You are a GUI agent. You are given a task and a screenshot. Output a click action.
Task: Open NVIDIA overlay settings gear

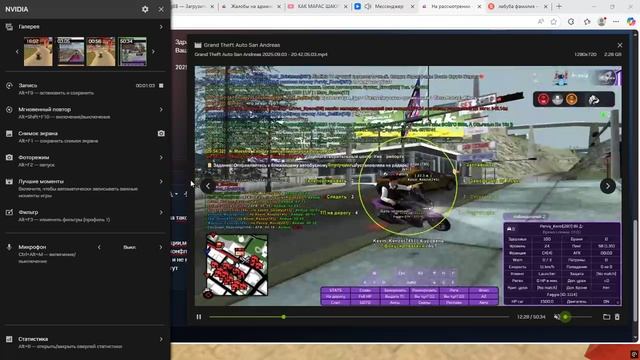[145, 9]
